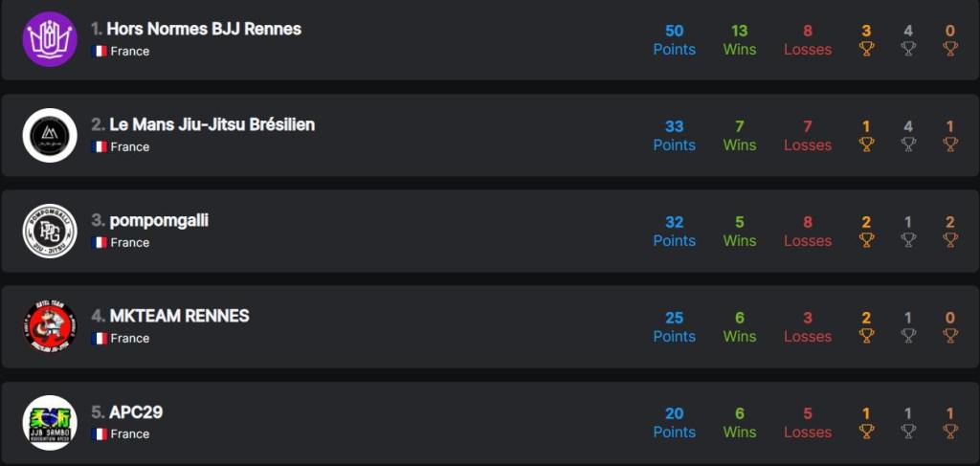Click the pompomgalli round logo
The width and height of the screenshot is (980, 466).
click(x=50, y=231)
